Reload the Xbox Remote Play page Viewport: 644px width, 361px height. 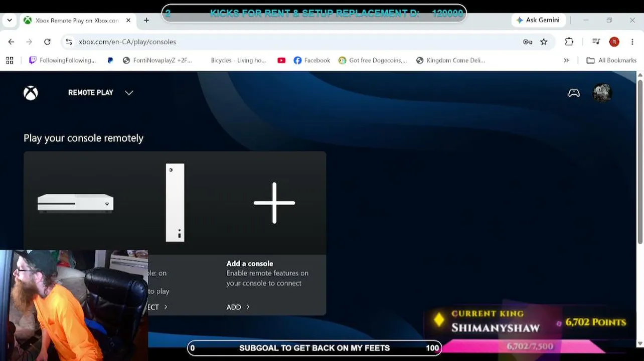(47, 42)
